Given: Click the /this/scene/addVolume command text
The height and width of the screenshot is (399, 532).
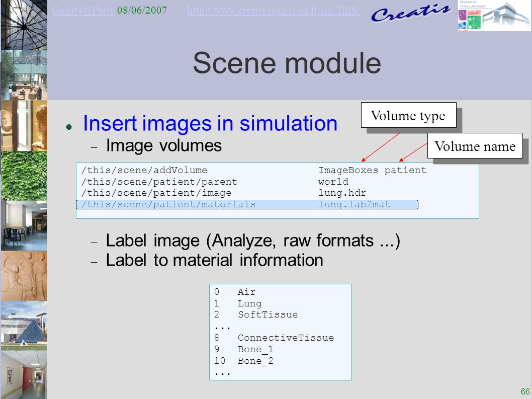Looking at the screenshot, I should tap(144, 170).
